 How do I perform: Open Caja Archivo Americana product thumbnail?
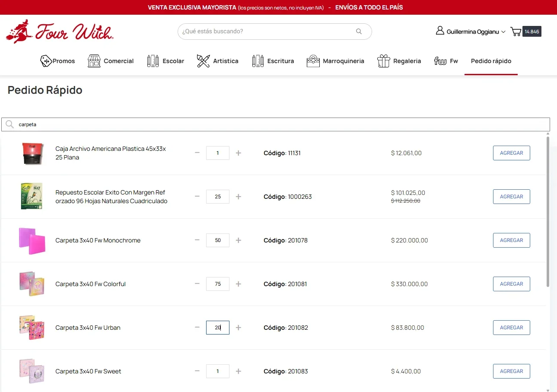(32, 153)
